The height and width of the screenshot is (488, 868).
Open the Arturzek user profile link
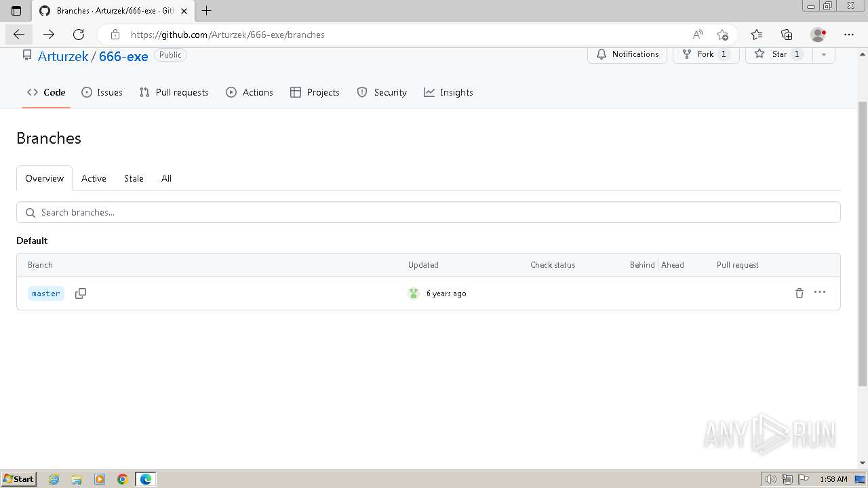[x=63, y=56]
